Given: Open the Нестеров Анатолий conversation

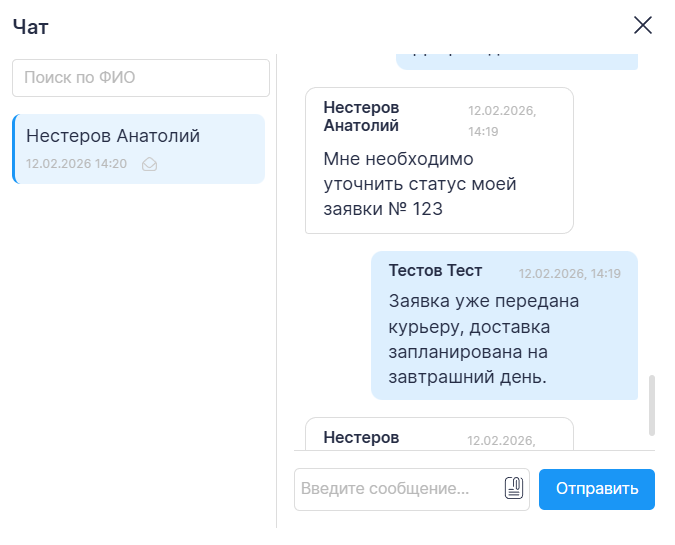Looking at the screenshot, I should pyautogui.click(x=138, y=148).
